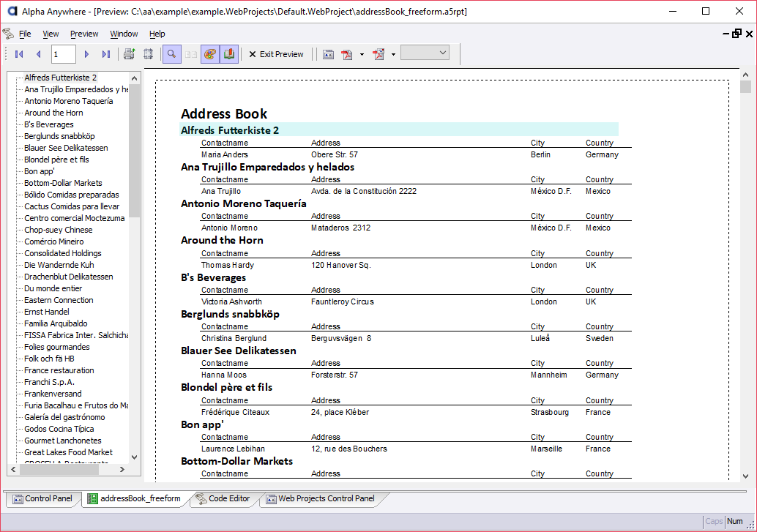Select Die Wandernde Kuh in tree
This screenshot has width=757, height=532.
[x=59, y=265]
